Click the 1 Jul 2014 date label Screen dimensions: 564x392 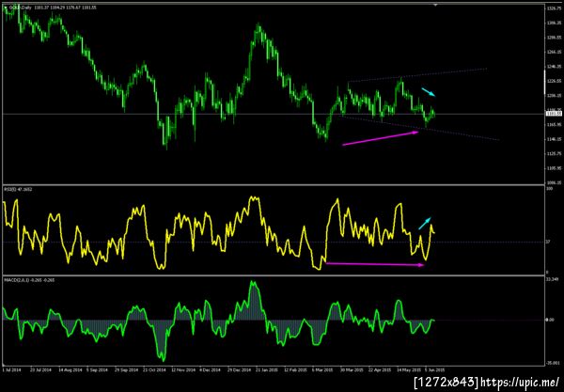pyautogui.click(x=12, y=369)
